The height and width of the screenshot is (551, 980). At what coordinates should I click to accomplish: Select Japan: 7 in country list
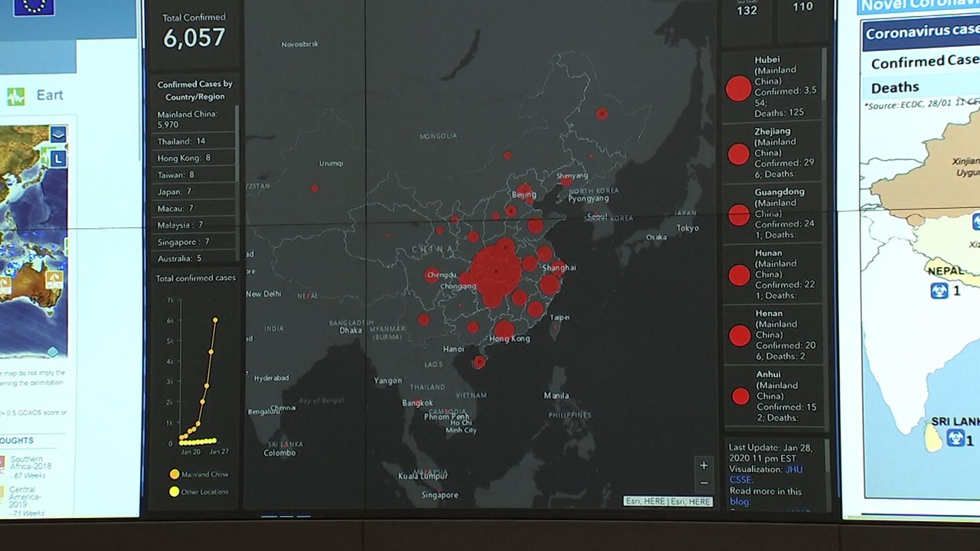click(192, 191)
